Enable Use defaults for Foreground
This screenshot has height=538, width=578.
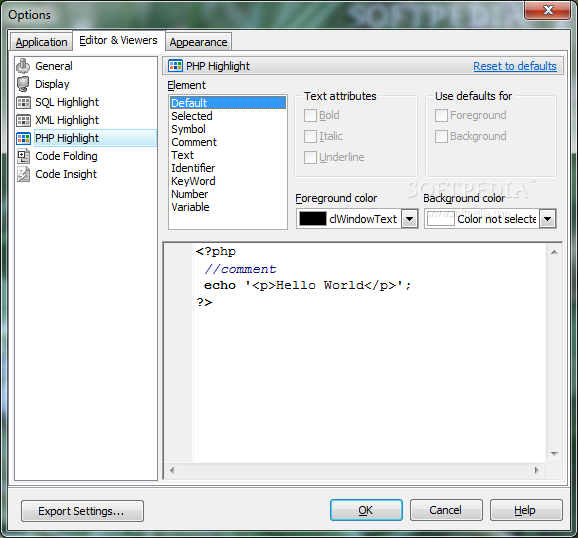441,115
